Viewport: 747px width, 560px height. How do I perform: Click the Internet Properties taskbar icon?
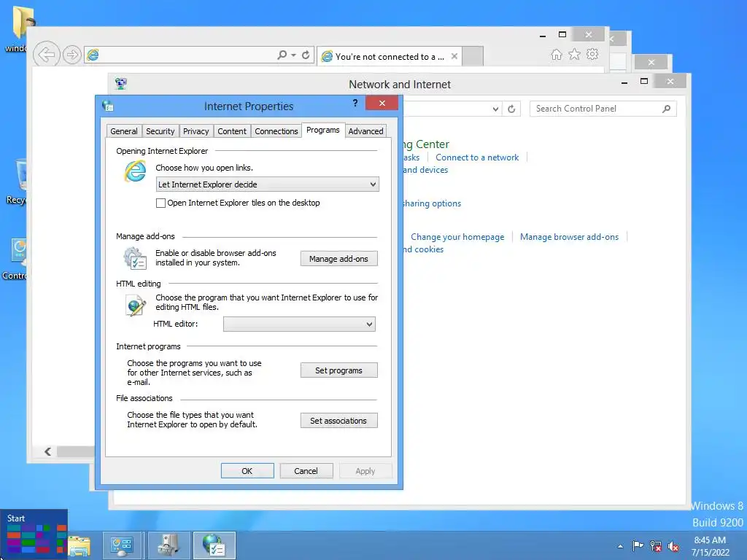click(x=214, y=545)
